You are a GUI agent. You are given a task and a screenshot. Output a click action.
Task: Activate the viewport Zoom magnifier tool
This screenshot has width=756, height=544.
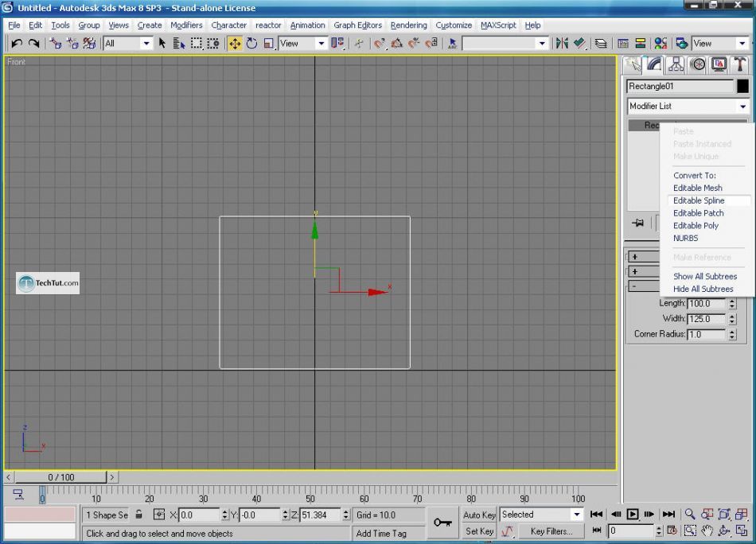coord(690,514)
